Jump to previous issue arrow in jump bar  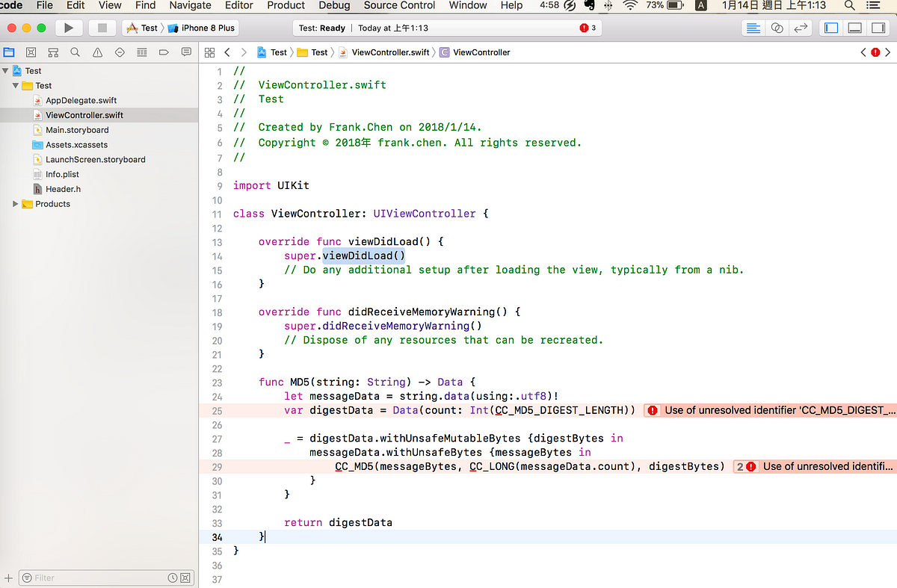point(863,52)
